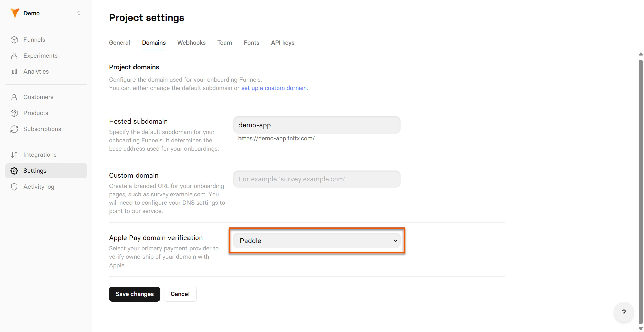Viewport: 644px width, 332px height.
Task: Expand the Demo project switcher
Action: pos(79,13)
